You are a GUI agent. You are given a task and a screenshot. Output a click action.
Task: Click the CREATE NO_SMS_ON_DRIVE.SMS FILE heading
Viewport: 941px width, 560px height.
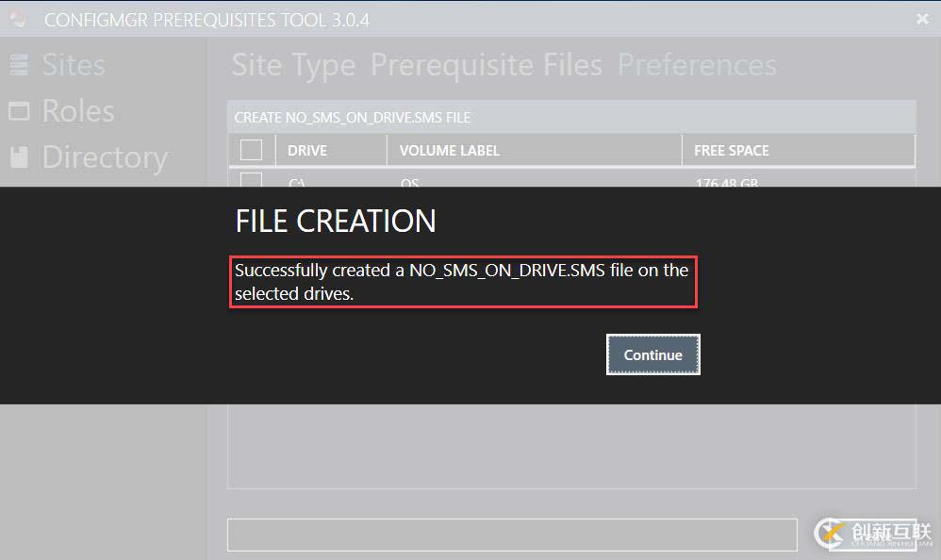pos(353,118)
